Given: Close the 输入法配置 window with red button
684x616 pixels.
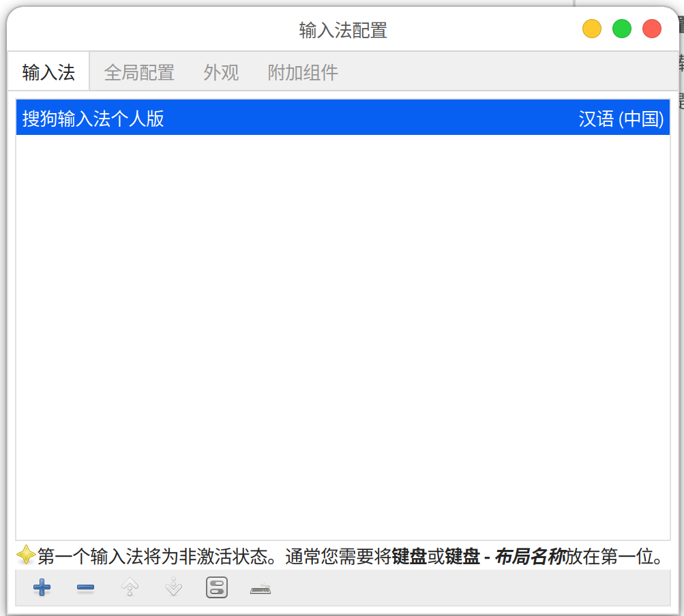Looking at the screenshot, I should click(x=652, y=29).
